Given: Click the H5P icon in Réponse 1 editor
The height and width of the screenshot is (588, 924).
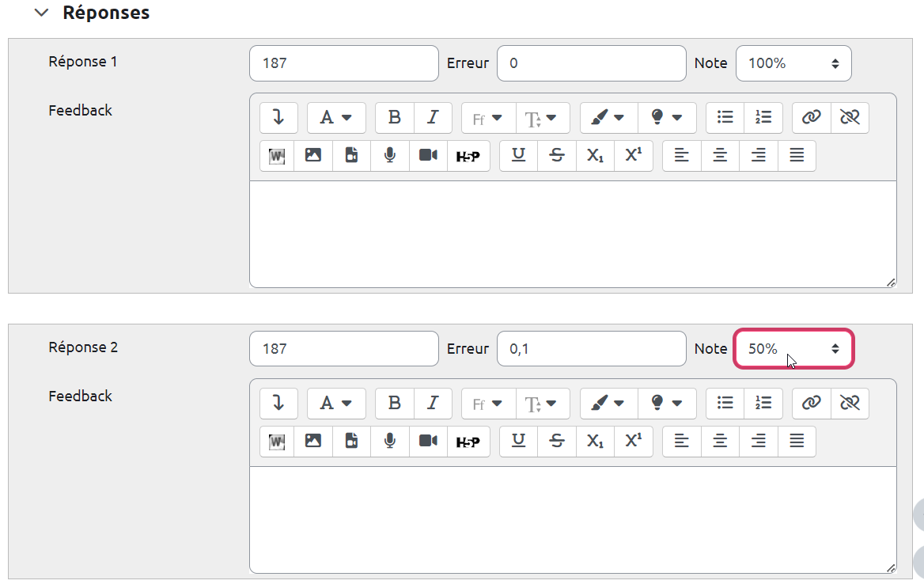Looking at the screenshot, I should click(x=468, y=156).
